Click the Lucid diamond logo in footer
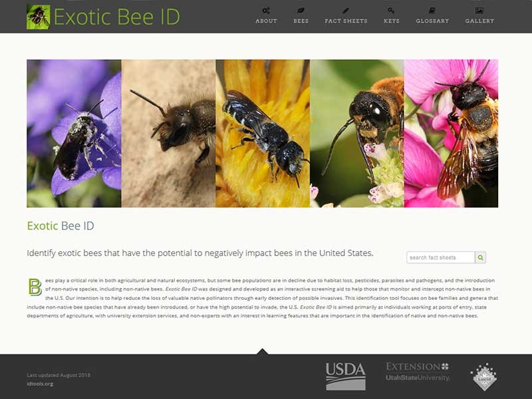 (x=483, y=377)
